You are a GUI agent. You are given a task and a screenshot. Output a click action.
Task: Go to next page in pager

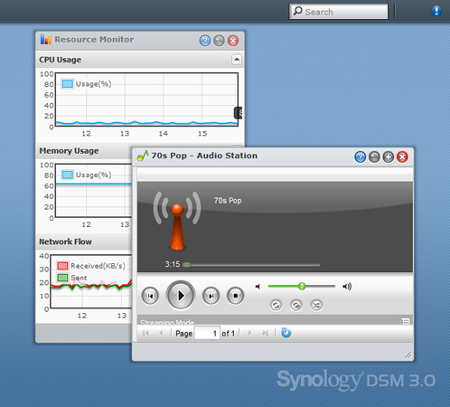click(249, 333)
